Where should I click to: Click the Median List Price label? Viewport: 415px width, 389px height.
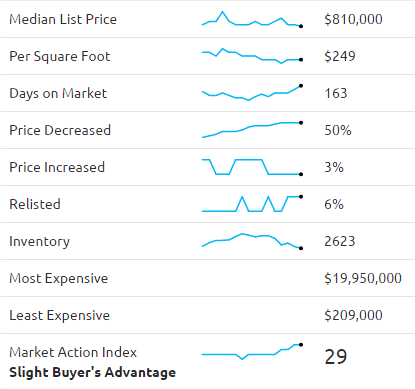[63, 19]
